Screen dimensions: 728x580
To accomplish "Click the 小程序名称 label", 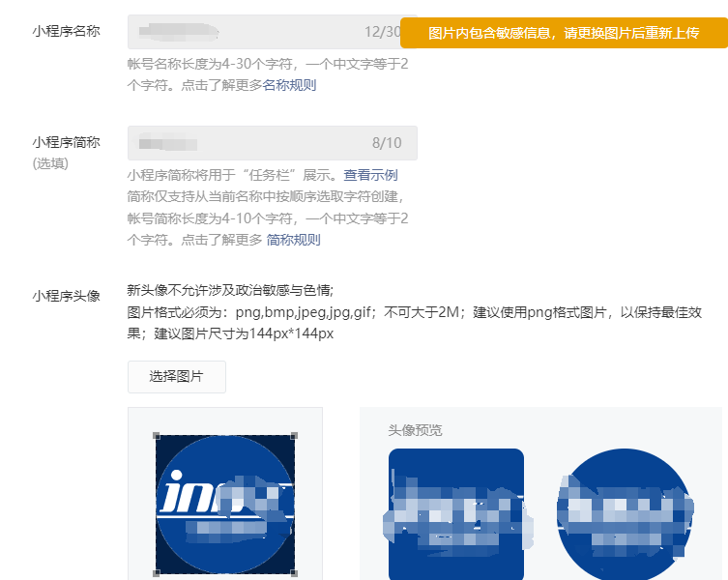I will [x=67, y=31].
